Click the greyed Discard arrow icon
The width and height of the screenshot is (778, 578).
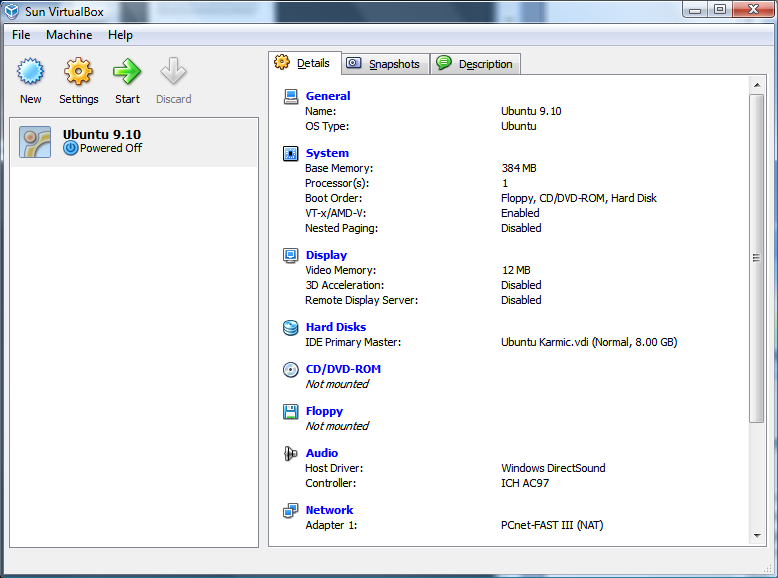[x=173, y=71]
